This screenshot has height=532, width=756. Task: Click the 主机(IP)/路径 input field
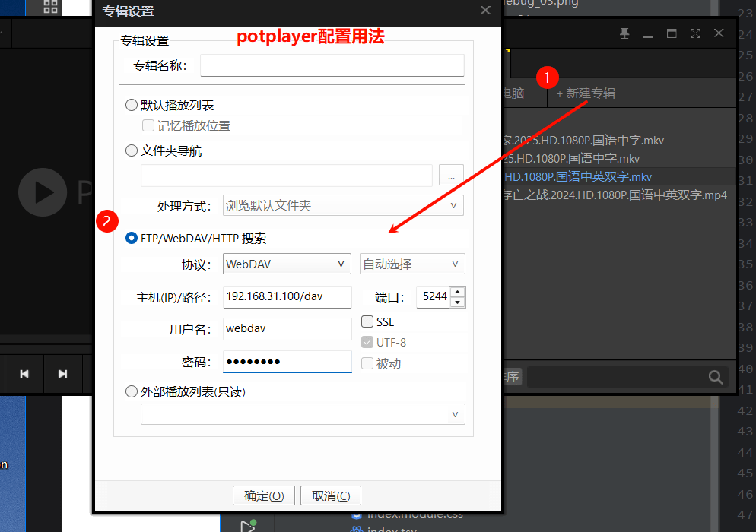(x=287, y=297)
